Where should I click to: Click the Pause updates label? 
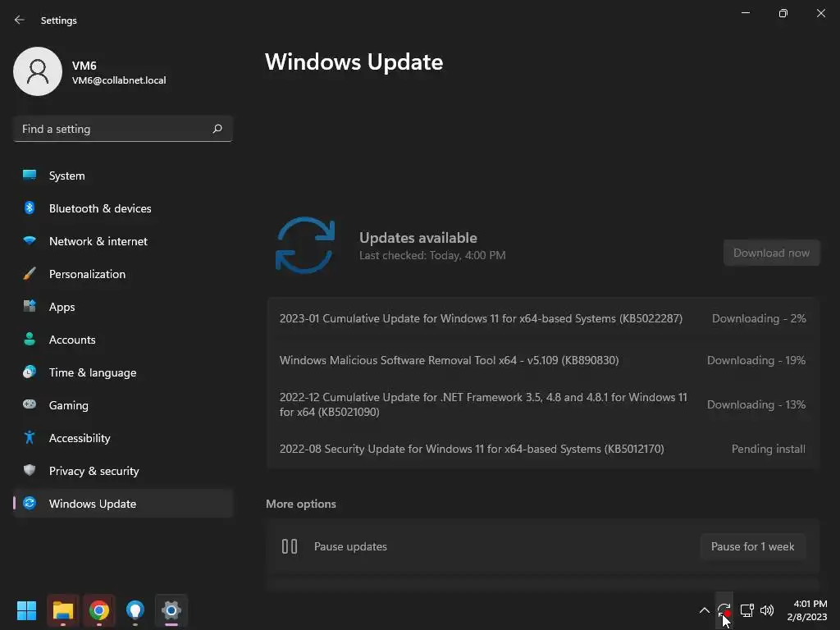click(x=350, y=546)
